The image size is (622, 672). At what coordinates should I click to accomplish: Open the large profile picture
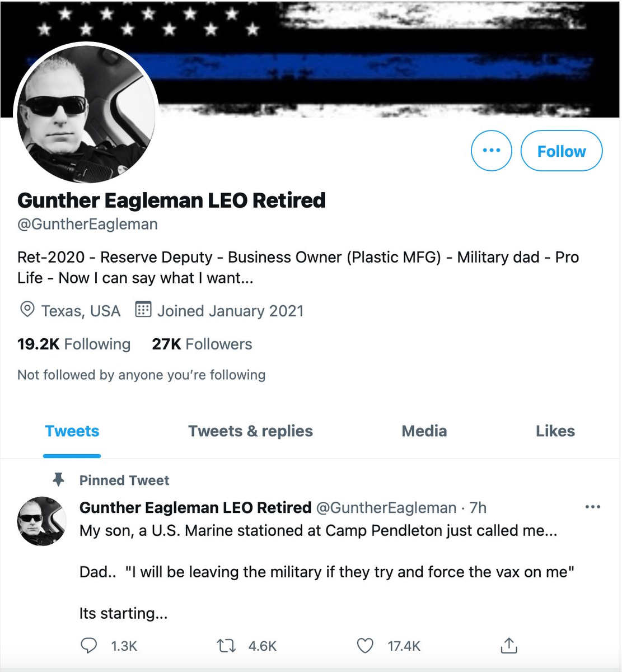[x=86, y=115]
